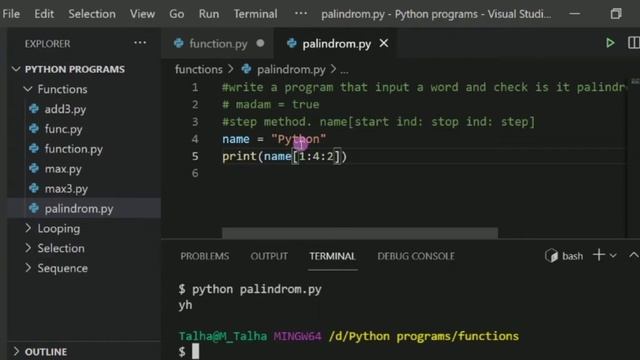640x360 pixels.
Task: Switch to the palindrom.py editor tab
Action: click(336, 43)
